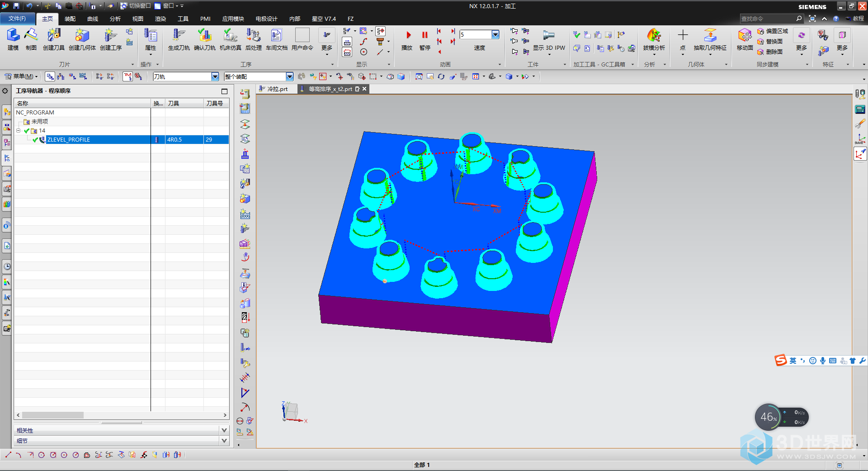868x471 pixels.
Task: Click the 生成刀轨 generate tool path icon
Action: coord(179,39)
